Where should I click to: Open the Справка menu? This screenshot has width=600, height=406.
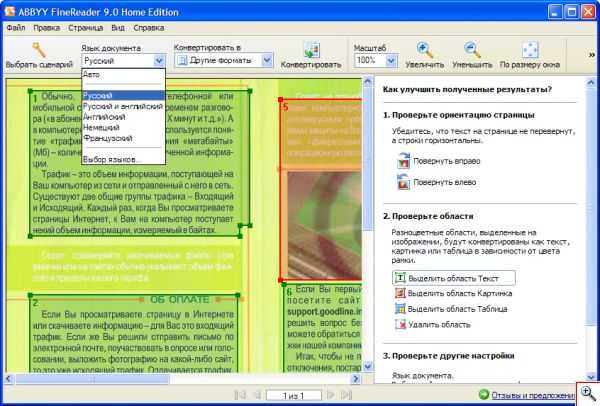click(x=149, y=28)
